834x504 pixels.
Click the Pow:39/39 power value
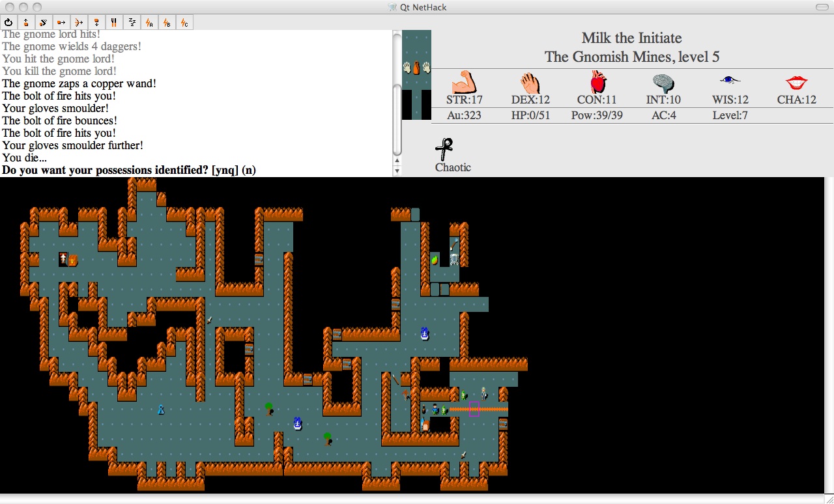click(x=598, y=115)
